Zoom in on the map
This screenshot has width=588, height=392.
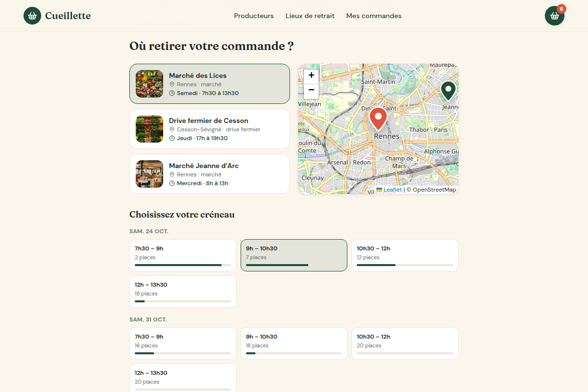pos(311,75)
